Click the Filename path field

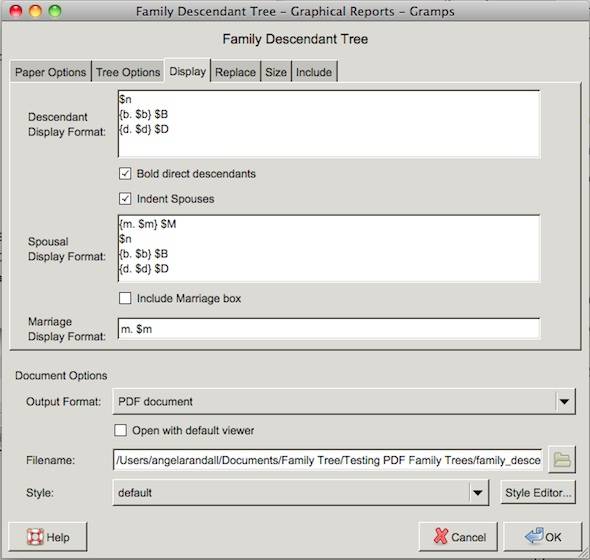click(327, 460)
